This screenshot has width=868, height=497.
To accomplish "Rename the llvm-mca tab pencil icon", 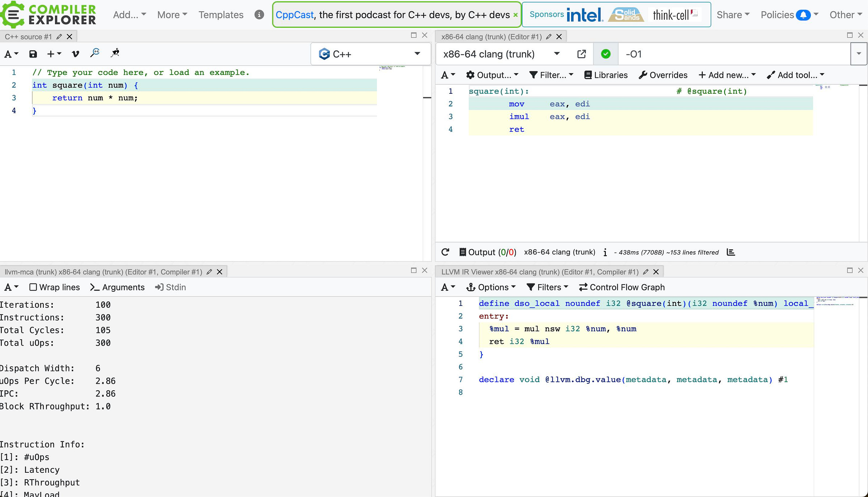I will click(209, 272).
